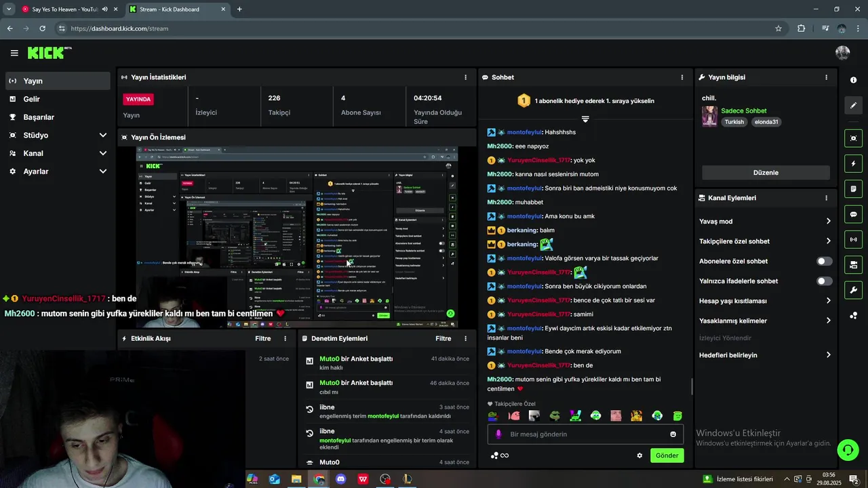The height and width of the screenshot is (488, 868).
Task: Click the Turkish language tag
Action: [x=734, y=122]
